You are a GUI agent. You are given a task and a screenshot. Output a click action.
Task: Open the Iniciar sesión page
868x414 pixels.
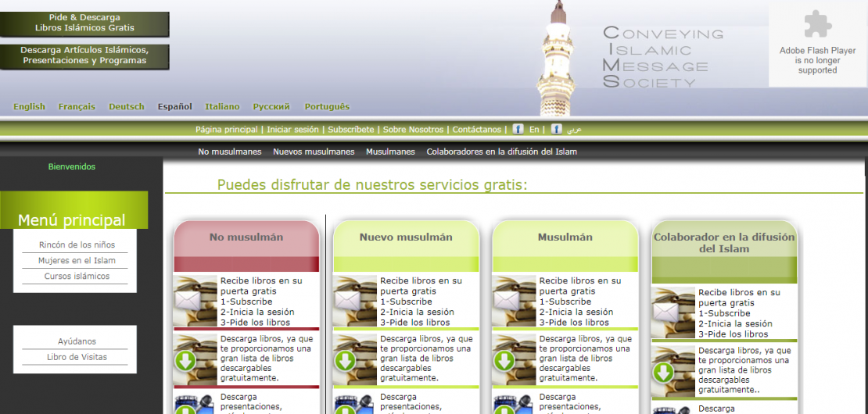(292, 130)
